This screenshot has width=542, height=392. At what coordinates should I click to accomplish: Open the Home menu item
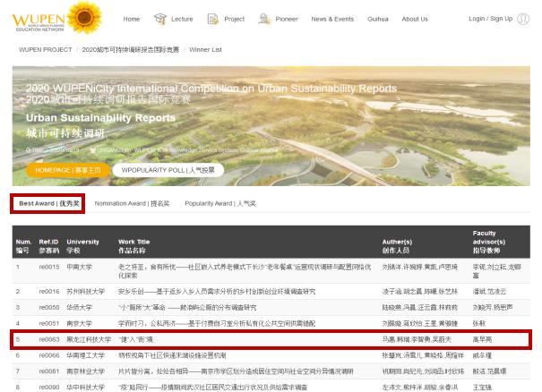[131, 19]
